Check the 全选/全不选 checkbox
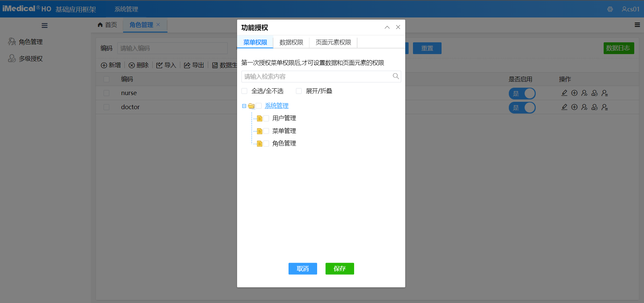644x303 pixels. click(x=244, y=91)
